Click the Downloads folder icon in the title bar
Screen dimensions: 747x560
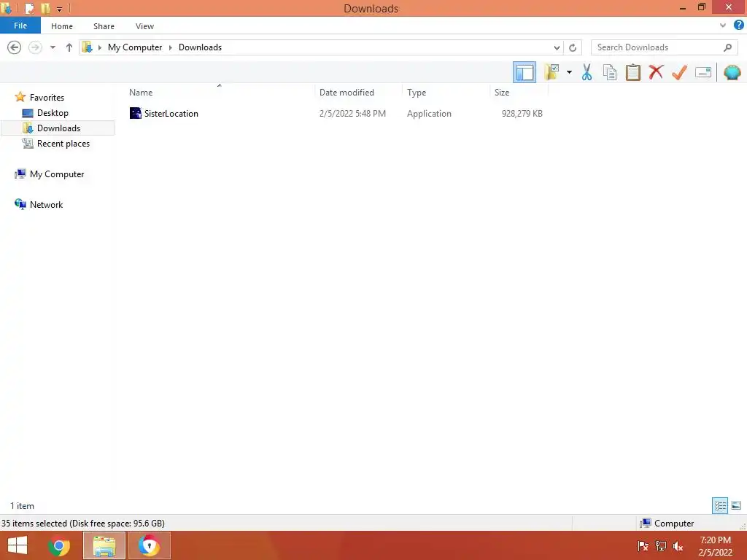tap(6, 8)
